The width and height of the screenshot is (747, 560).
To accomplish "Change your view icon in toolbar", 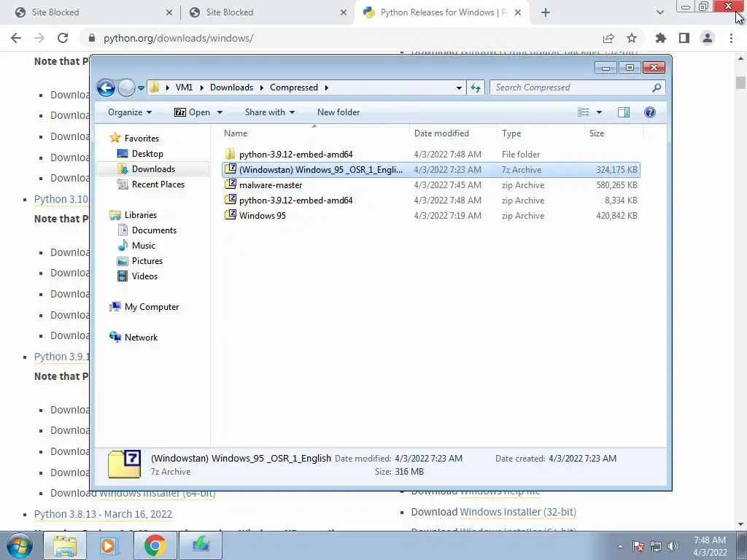I will (x=583, y=112).
